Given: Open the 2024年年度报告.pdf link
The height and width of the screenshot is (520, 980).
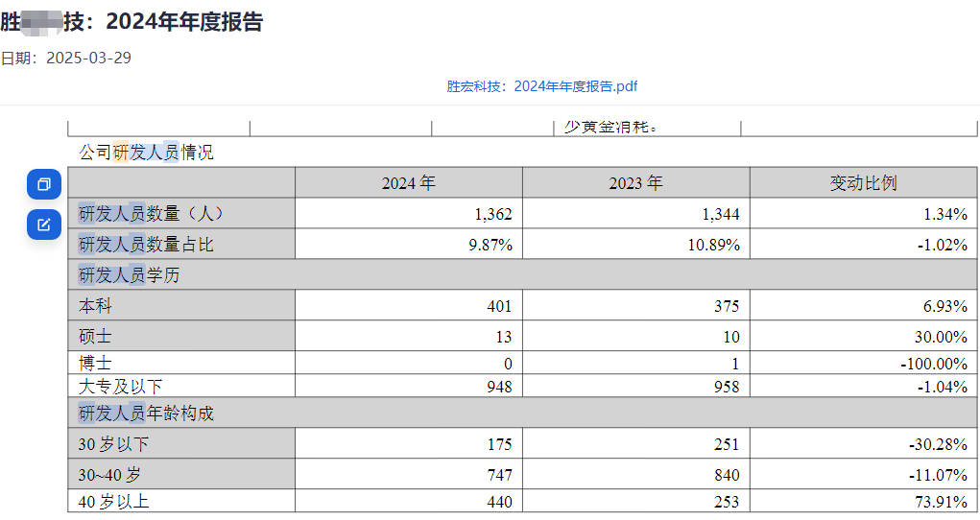Looking at the screenshot, I should 541,86.
